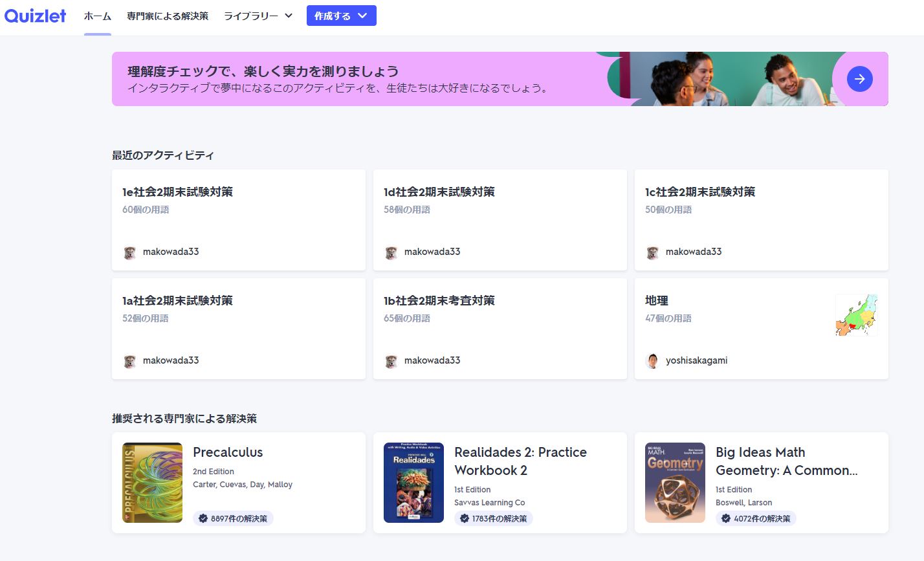
Task: Click verified badge on 8897件の解決策
Action: [203, 518]
